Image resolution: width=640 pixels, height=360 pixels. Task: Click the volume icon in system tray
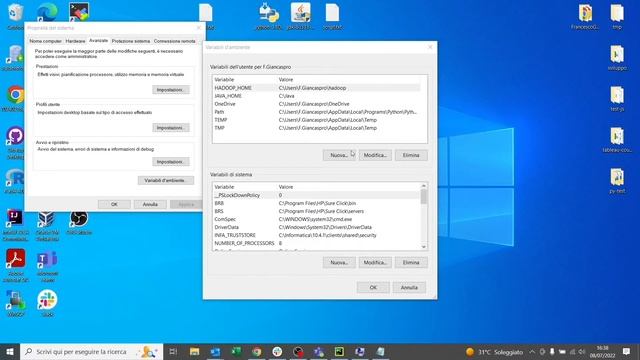click(582, 351)
